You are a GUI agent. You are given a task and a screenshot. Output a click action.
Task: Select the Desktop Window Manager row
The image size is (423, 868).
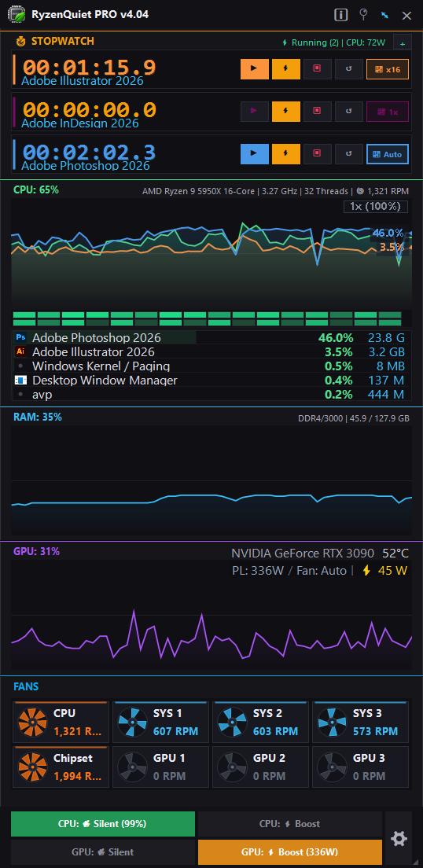pos(211,381)
